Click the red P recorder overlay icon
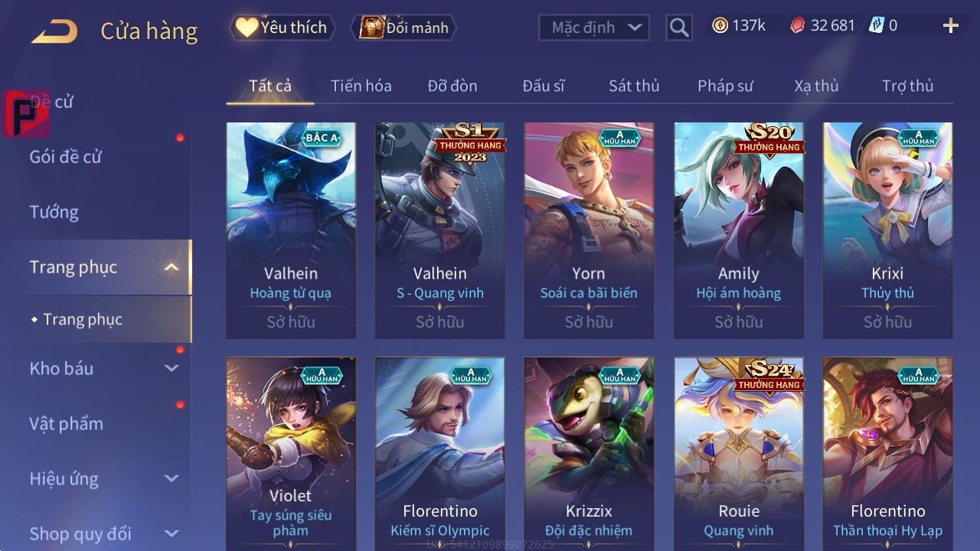This screenshot has height=551, width=980. (x=26, y=114)
